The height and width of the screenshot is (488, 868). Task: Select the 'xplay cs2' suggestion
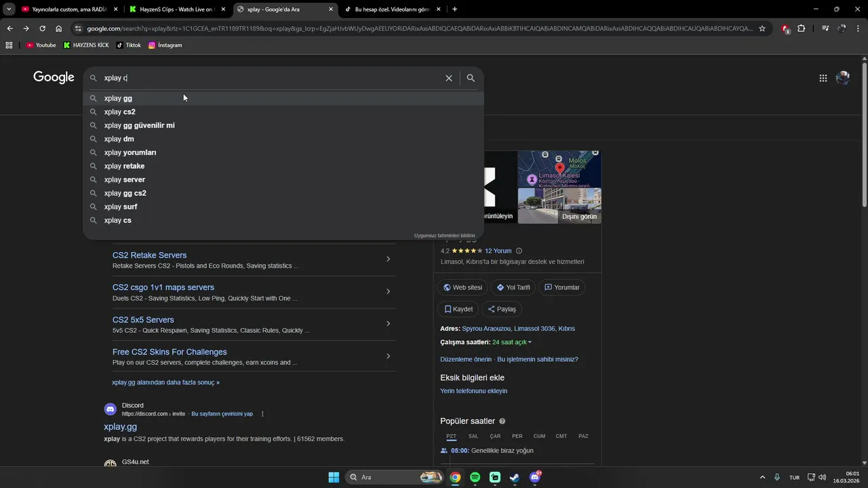[x=283, y=112]
